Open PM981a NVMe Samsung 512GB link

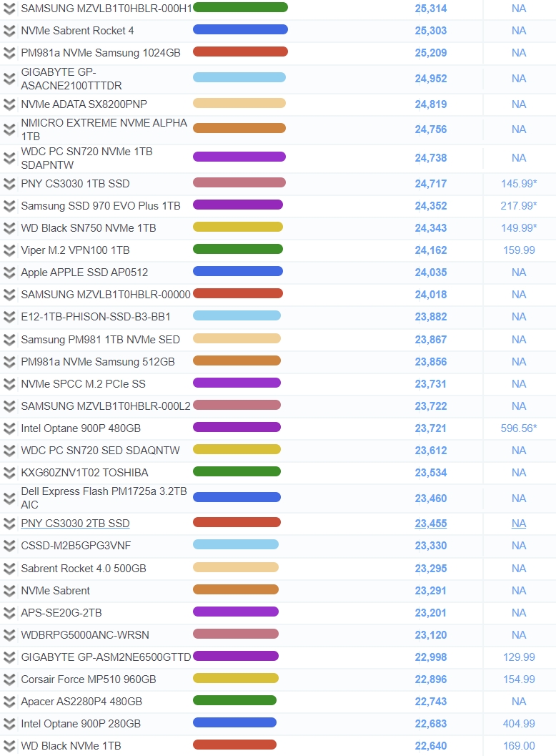(x=98, y=362)
